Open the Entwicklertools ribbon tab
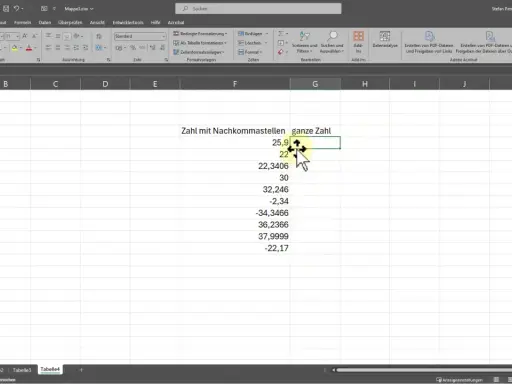This screenshot has width=512, height=384. [128, 23]
